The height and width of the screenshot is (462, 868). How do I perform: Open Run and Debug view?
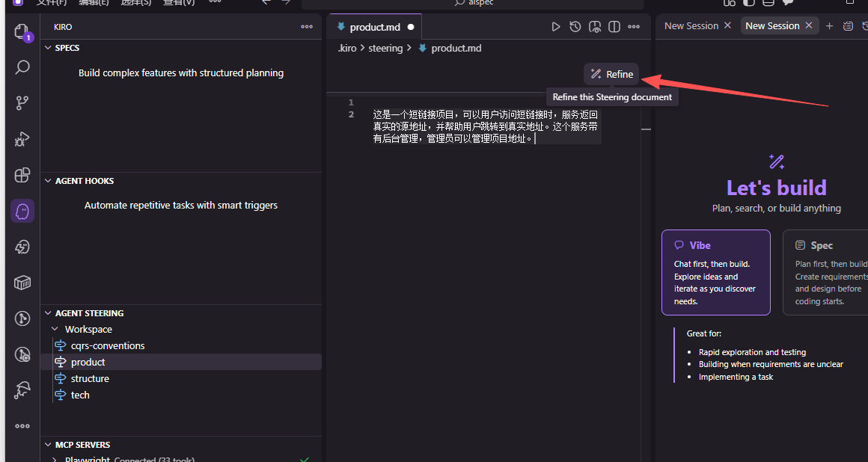[22, 139]
